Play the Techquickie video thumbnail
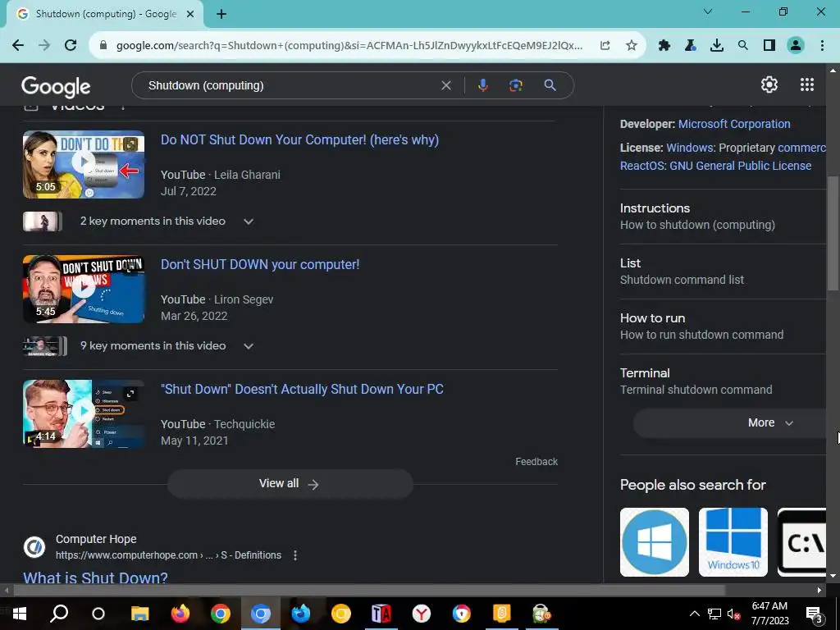Image resolution: width=840 pixels, height=630 pixels. (x=84, y=414)
